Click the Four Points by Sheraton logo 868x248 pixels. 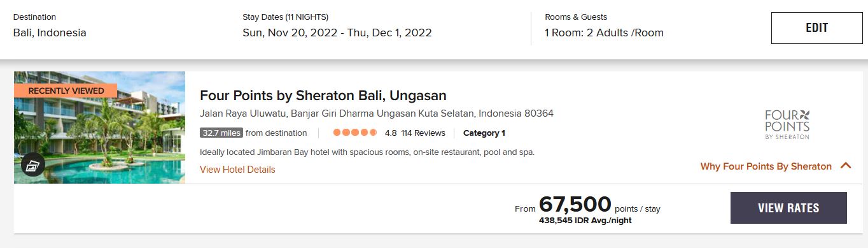787,124
